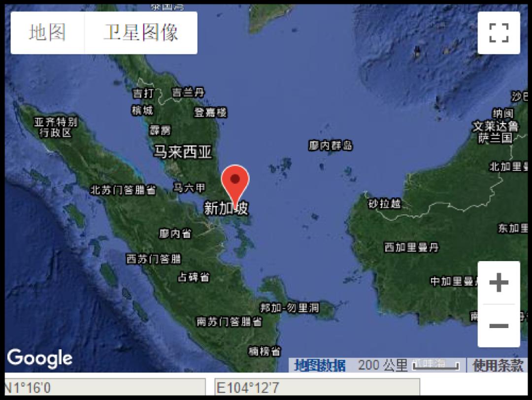
Task: Zoom out with the minus button
Action: click(x=499, y=326)
